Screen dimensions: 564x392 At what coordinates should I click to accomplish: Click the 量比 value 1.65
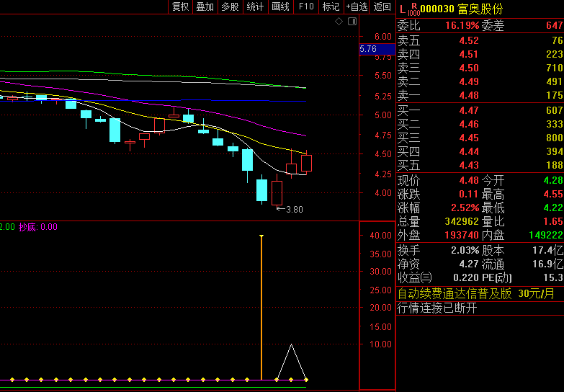coord(553,221)
